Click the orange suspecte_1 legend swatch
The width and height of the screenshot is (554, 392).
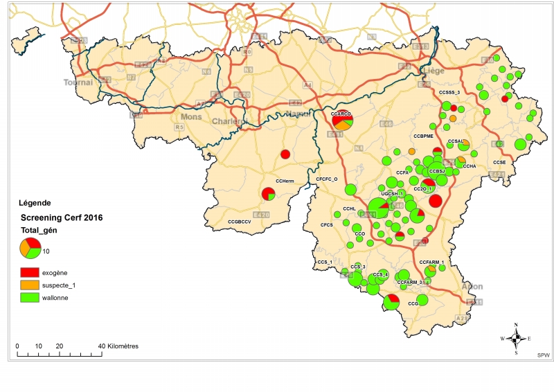tap(30, 285)
